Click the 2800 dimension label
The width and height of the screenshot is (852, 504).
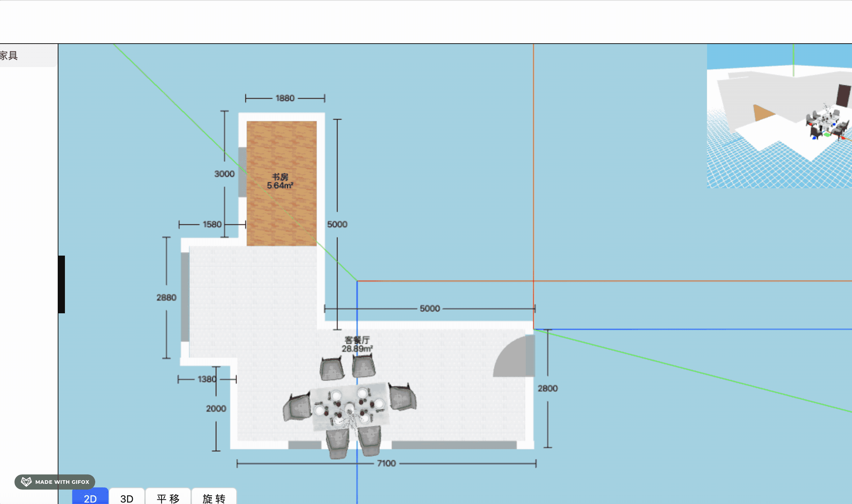(548, 388)
